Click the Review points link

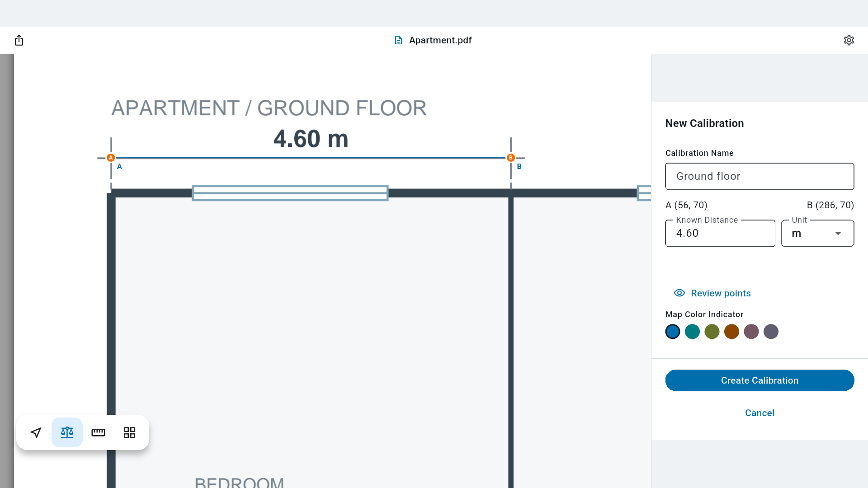[721, 293]
